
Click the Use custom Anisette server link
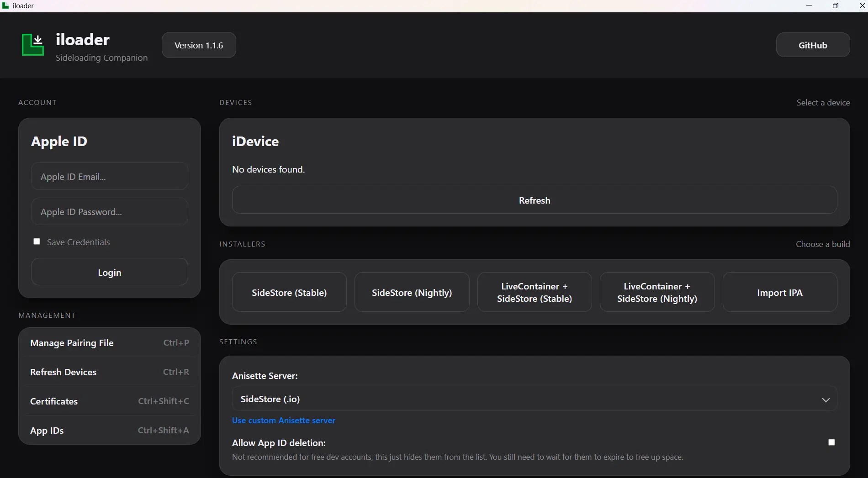[284, 420]
